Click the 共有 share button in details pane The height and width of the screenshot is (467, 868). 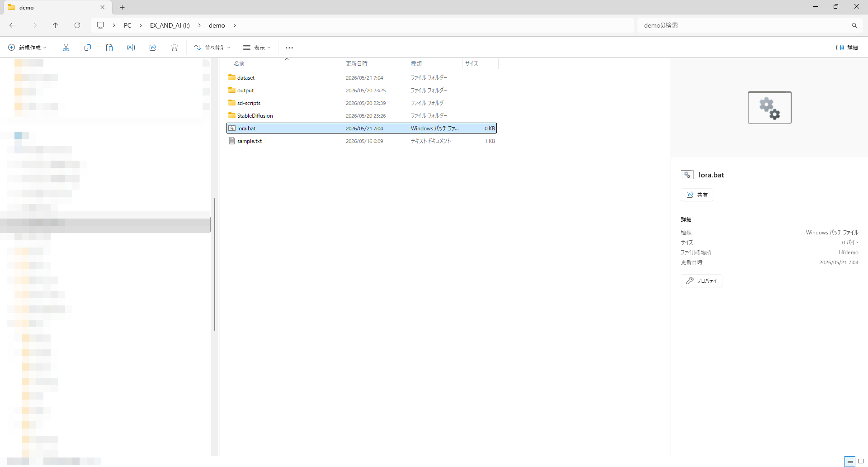[x=697, y=195]
